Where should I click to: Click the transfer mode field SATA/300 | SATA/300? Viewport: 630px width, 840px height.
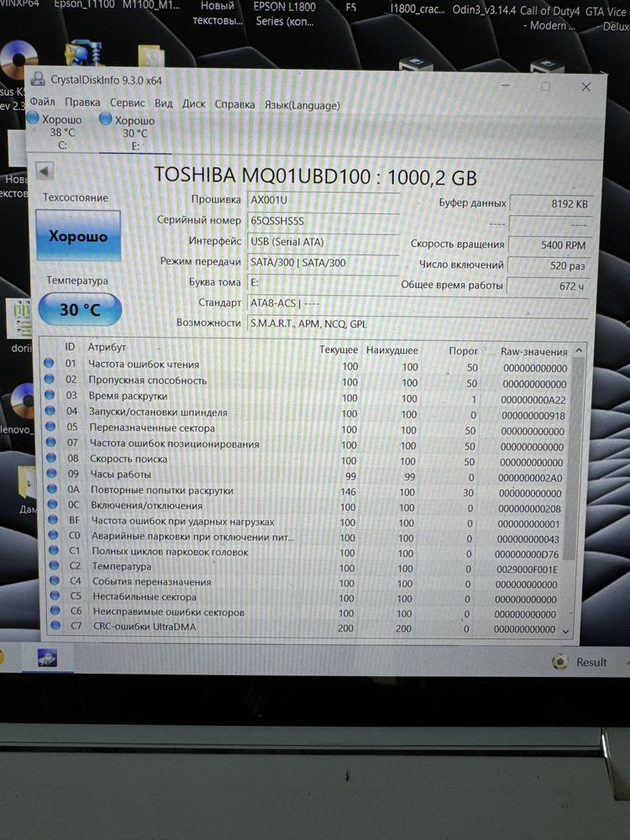point(323,262)
